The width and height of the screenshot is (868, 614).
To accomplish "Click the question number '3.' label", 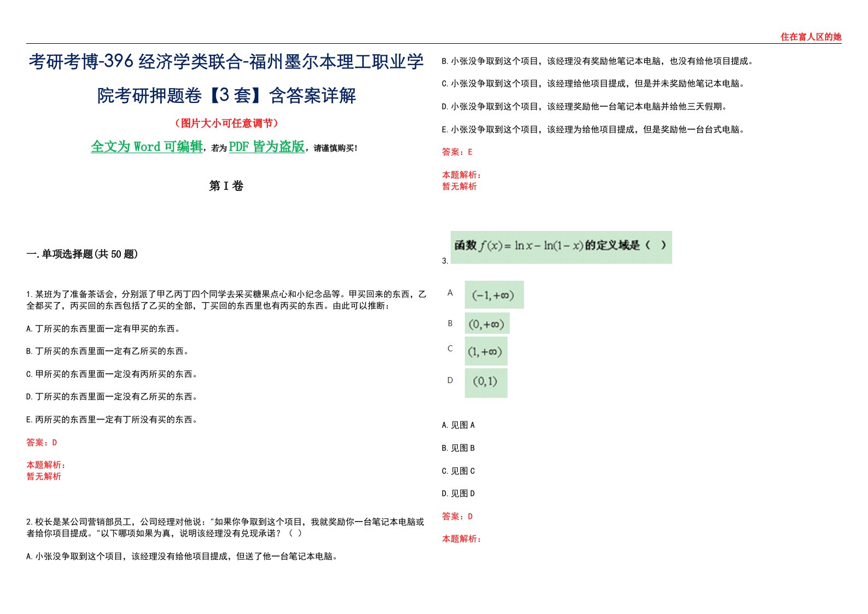I will [445, 261].
